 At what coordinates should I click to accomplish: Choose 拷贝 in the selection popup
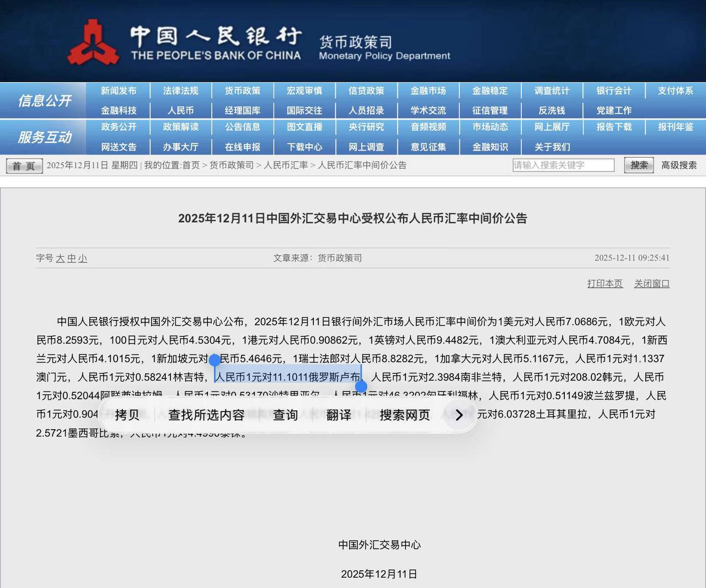[127, 415]
